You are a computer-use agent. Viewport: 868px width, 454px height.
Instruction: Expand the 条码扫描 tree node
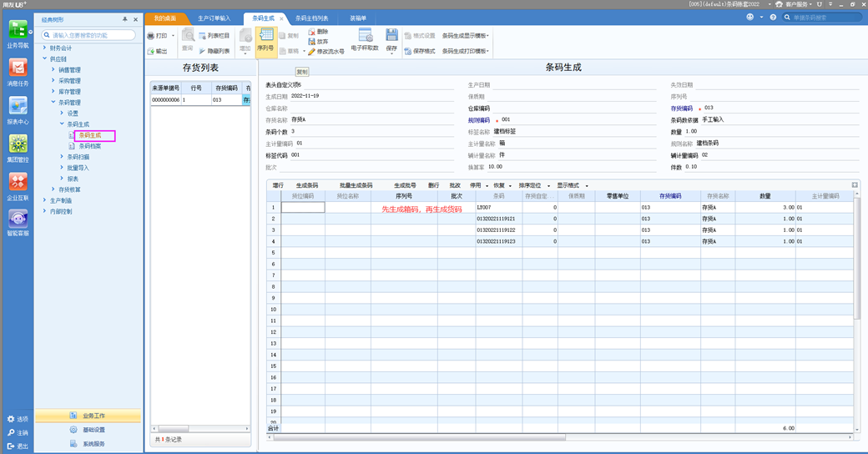(62, 157)
